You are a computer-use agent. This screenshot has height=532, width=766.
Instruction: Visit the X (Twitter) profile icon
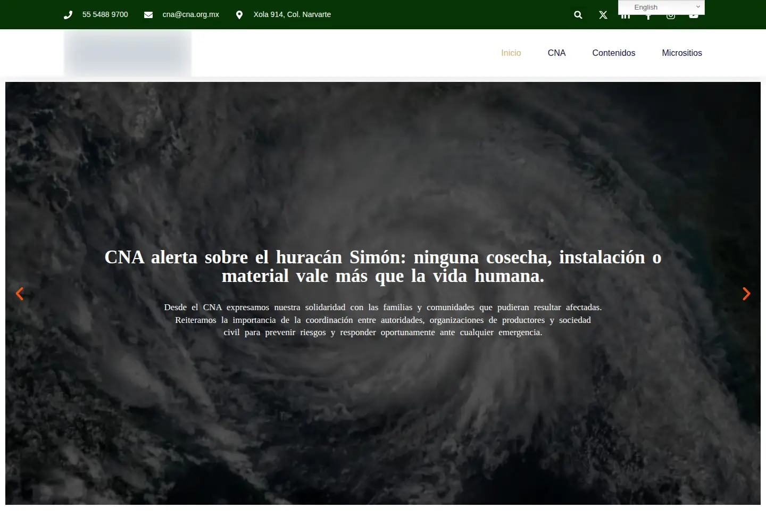pos(603,15)
